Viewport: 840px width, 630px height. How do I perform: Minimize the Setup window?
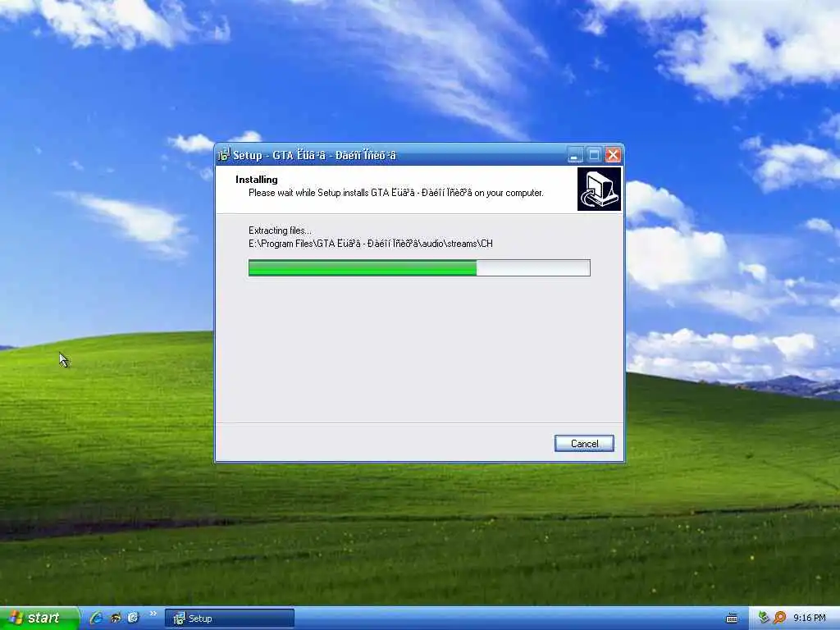pyautogui.click(x=574, y=155)
